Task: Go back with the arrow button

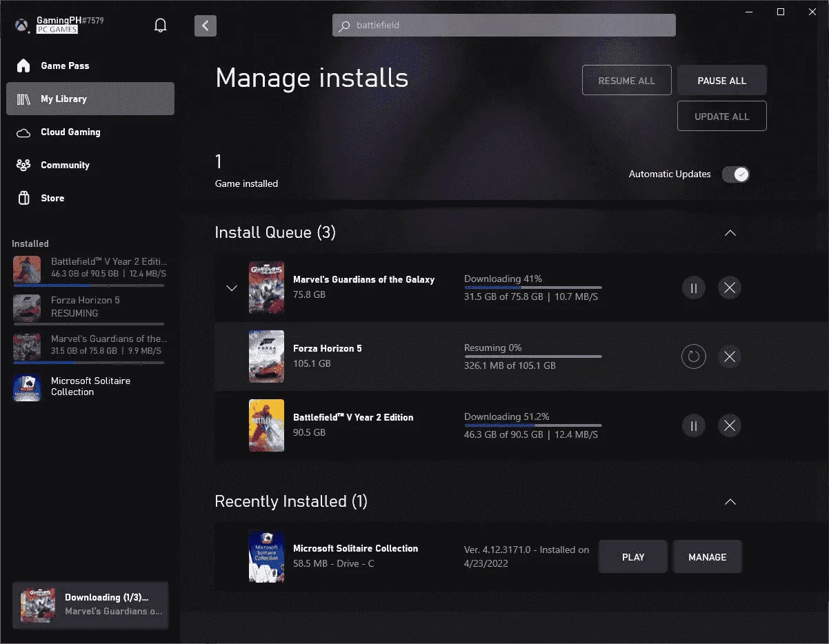Action: (x=206, y=26)
